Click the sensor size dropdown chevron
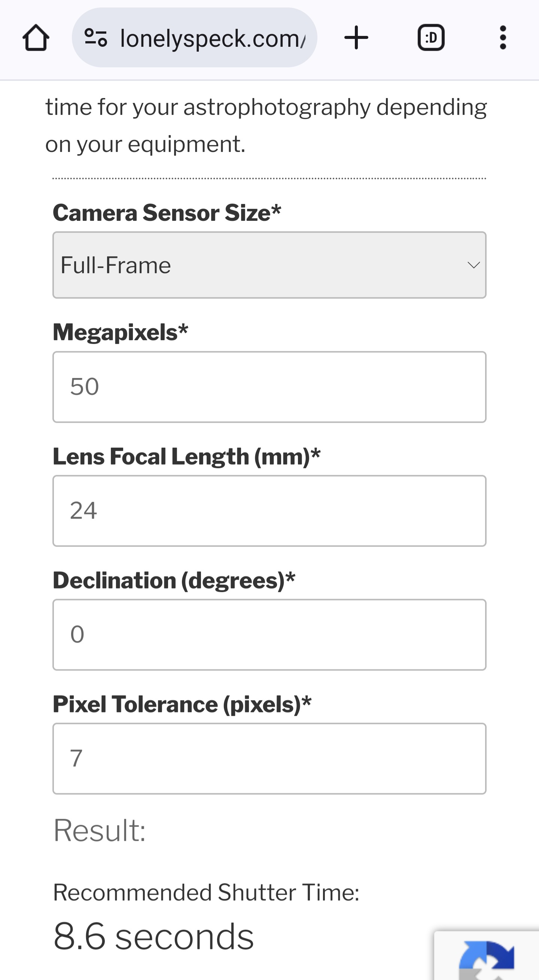The width and height of the screenshot is (539, 980). click(473, 265)
